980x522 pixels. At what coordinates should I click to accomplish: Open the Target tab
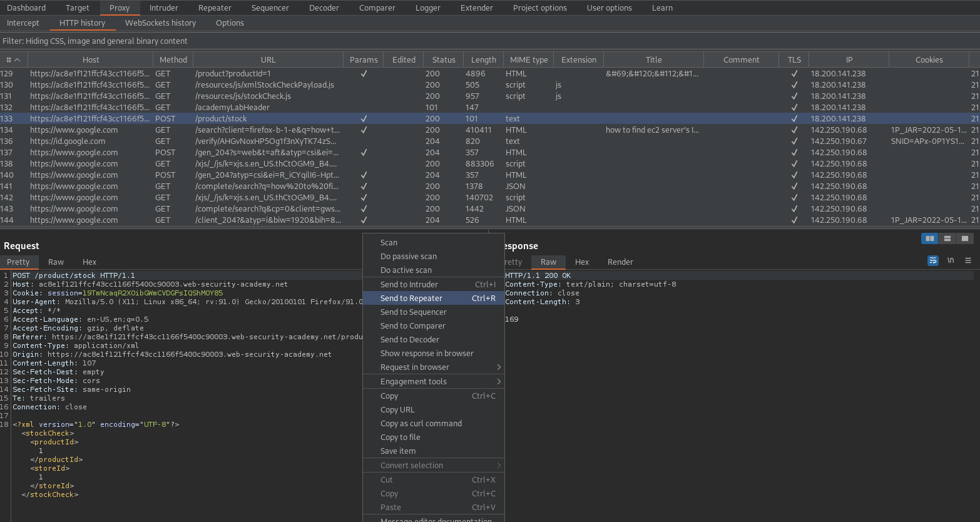pyautogui.click(x=78, y=8)
